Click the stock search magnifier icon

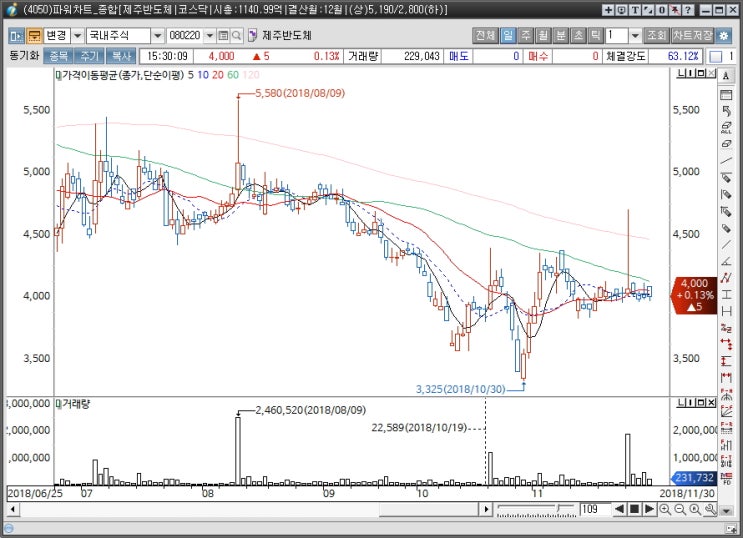(x=236, y=36)
